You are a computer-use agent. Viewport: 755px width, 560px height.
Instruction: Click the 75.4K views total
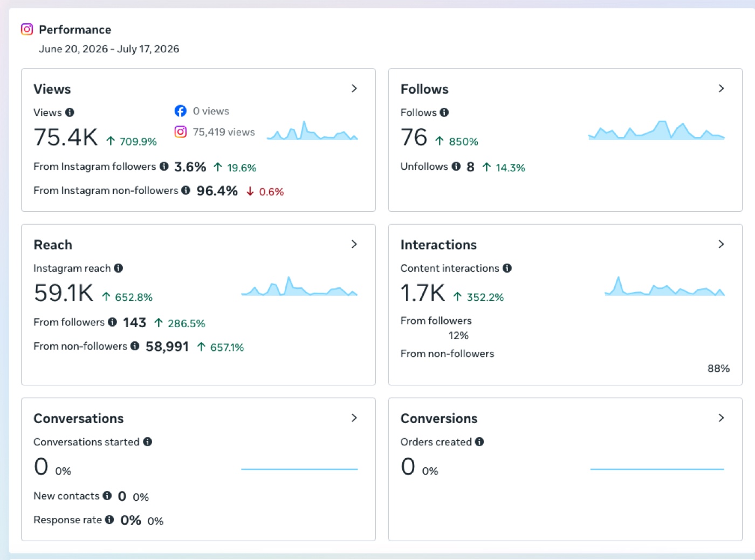point(66,137)
